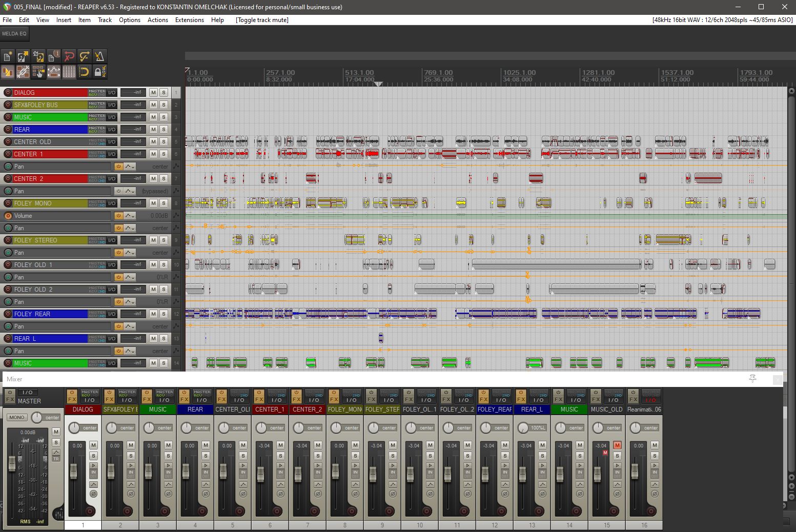Click envelope button on SFX&FOLEY mixer strip

[x=131, y=485]
